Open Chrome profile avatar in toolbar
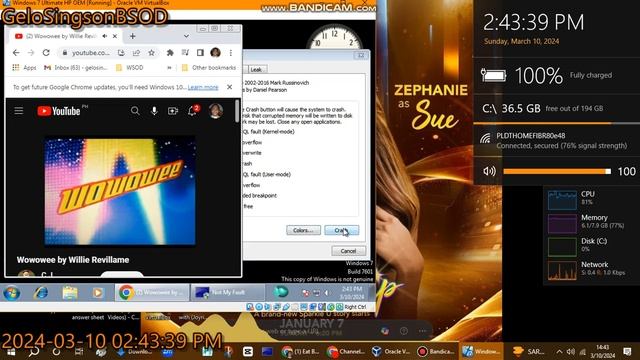The image size is (640, 360). pos(216,52)
